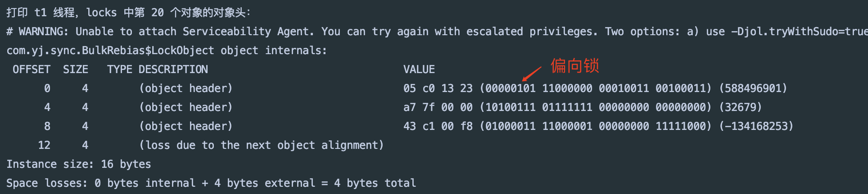Click the Space losses summary line
Screen dimensions: 868x194
point(211,183)
